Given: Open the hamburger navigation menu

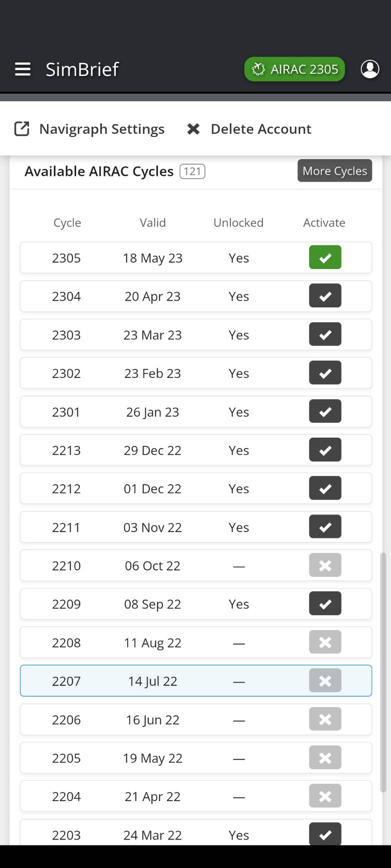Looking at the screenshot, I should [x=23, y=69].
